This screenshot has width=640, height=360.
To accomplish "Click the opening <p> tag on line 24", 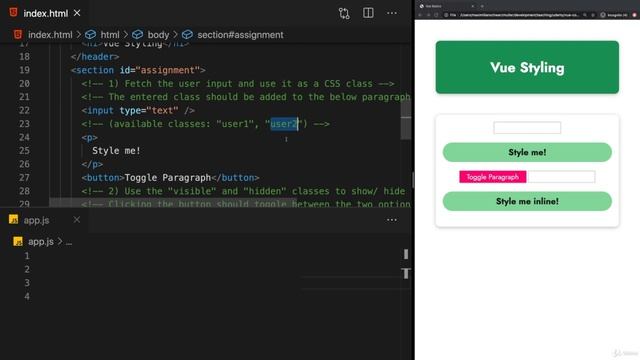I will (x=89, y=138).
